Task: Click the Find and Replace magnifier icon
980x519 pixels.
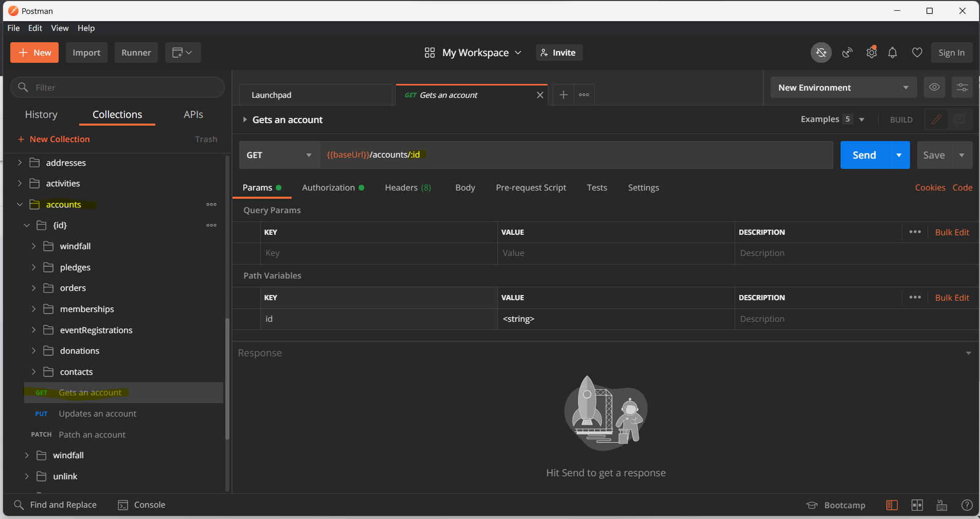Action: coord(19,505)
